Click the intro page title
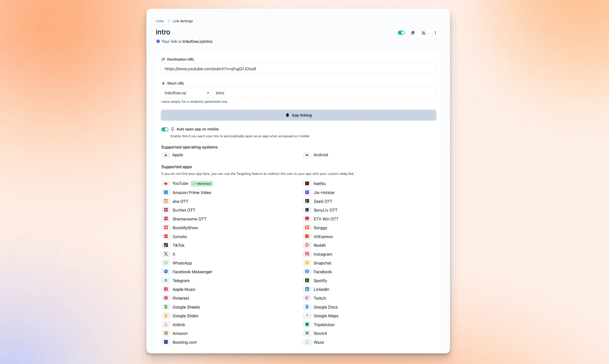Image resolution: width=609 pixels, height=364 pixels. click(x=163, y=32)
